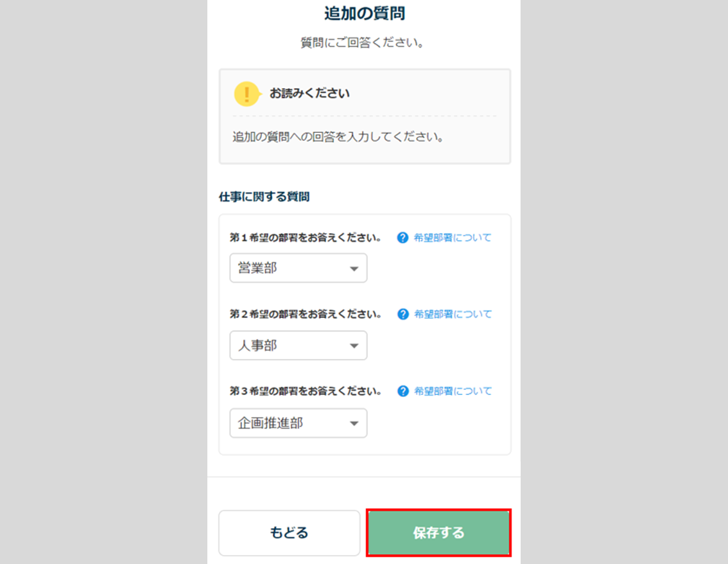Screen dimensions: 728x564
Task: Click the help icon beside 第3希望 question
Action: [403, 391]
